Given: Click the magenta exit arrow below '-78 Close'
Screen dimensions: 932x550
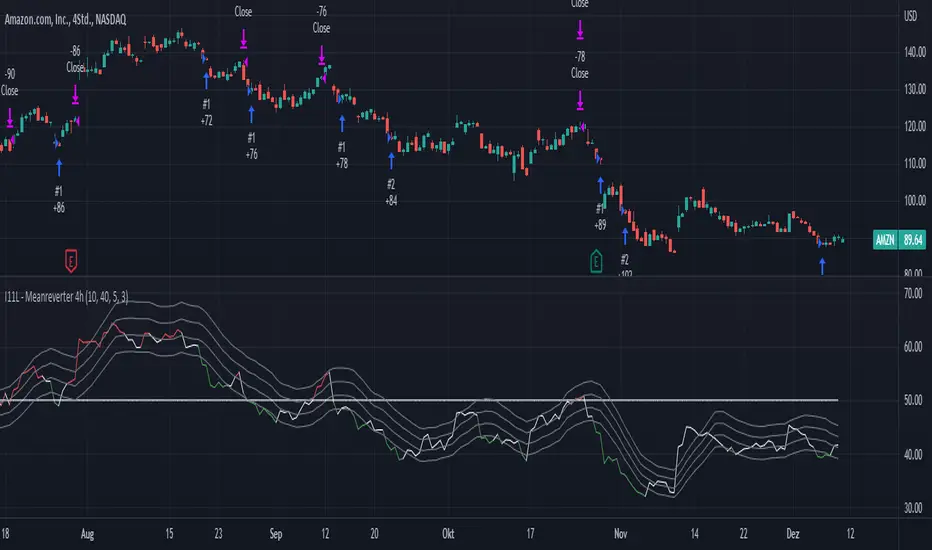Looking at the screenshot, I should [580, 100].
